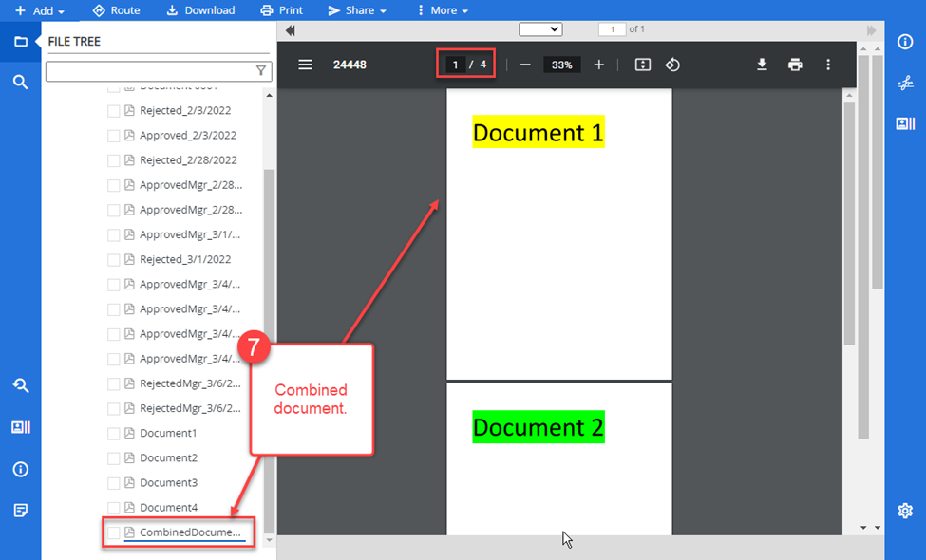
Task: Click the fit-to-page icon
Action: (x=642, y=65)
